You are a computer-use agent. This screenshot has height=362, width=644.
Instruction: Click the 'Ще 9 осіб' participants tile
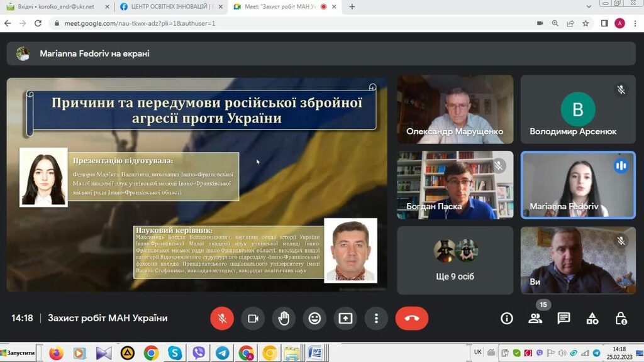455,260
